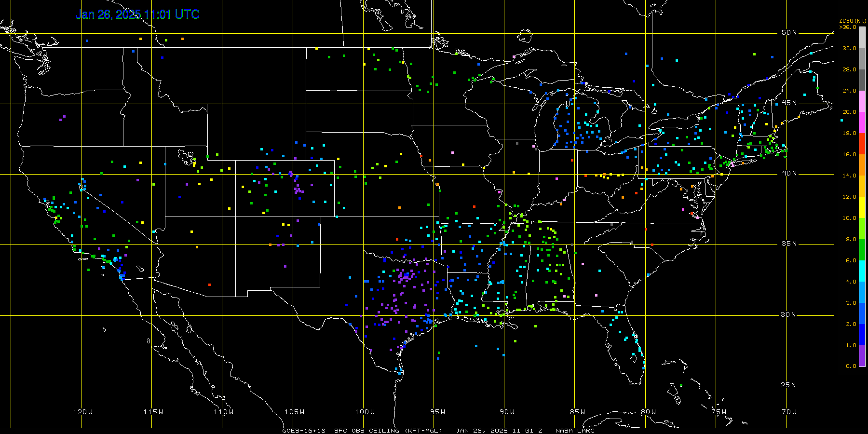Click the '95W' longitude label
868x434 pixels.
click(x=438, y=412)
